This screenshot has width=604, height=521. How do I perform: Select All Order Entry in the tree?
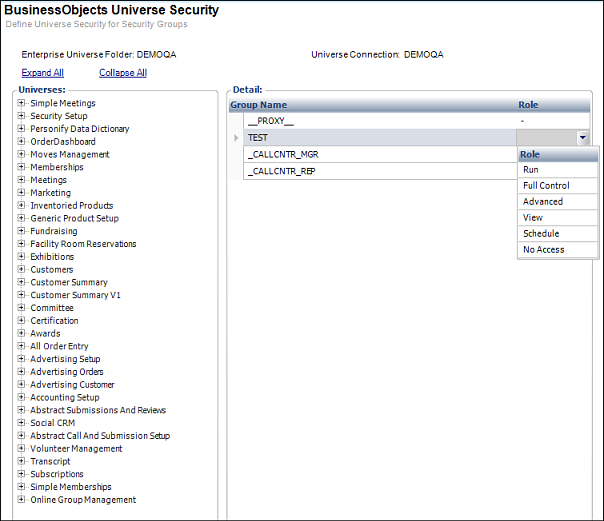point(59,346)
